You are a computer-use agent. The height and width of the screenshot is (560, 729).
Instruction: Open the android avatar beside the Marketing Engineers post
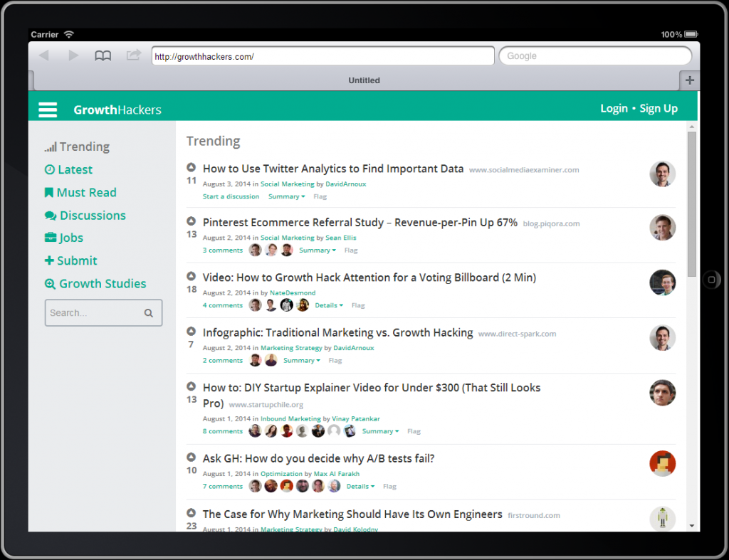663,518
